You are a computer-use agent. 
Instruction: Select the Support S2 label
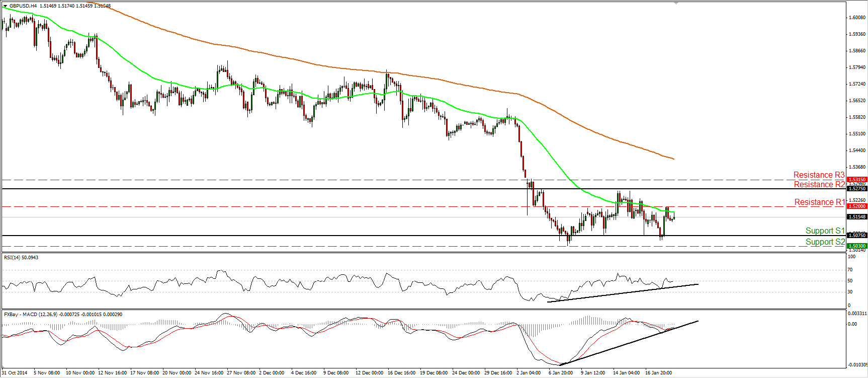click(825, 242)
